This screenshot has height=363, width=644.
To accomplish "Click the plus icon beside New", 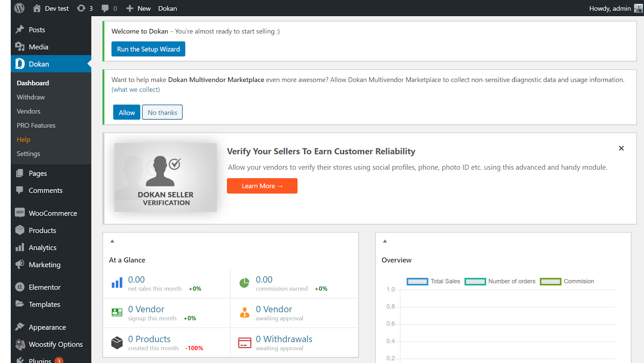I will tap(130, 8).
